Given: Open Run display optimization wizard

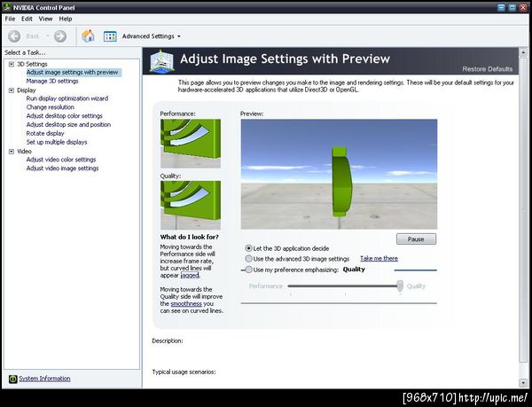Looking at the screenshot, I should click(67, 98).
